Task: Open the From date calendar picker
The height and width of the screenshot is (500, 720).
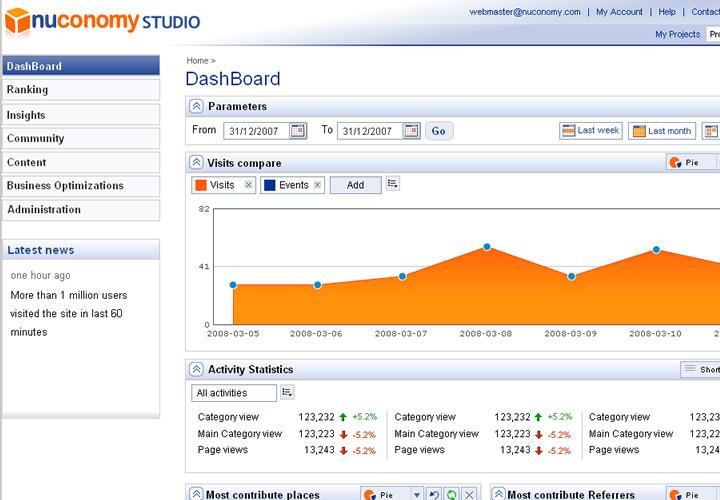Action: click(x=297, y=131)
